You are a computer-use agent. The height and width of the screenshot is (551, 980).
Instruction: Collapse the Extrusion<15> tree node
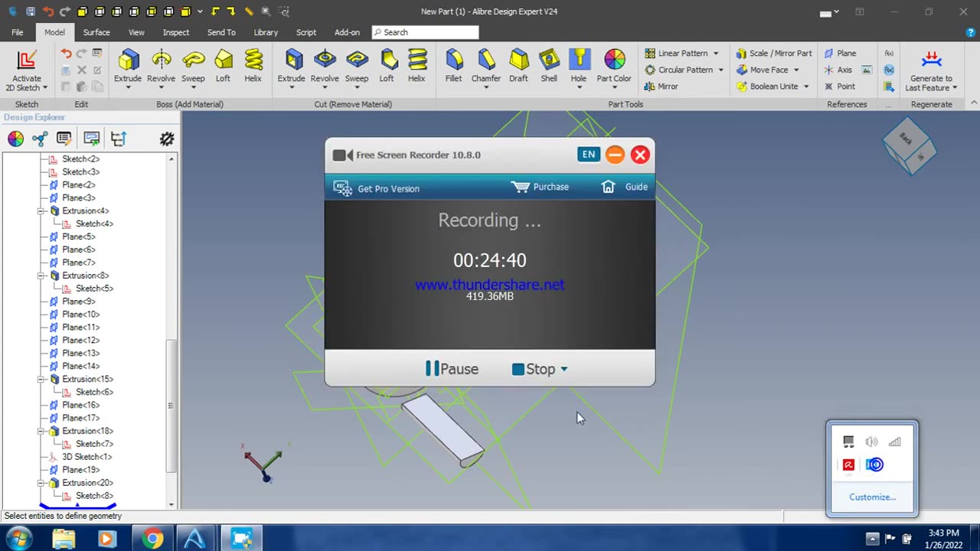pos(41,379)
